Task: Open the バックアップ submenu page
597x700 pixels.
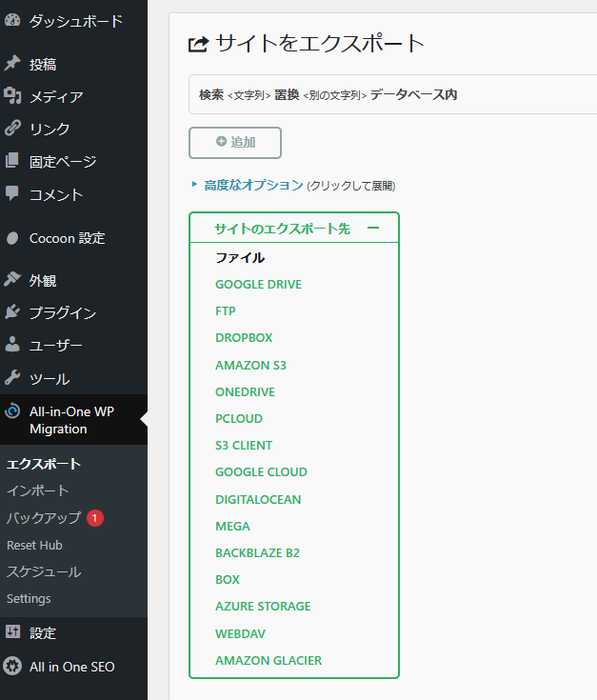Action: (x=44, y=518)
